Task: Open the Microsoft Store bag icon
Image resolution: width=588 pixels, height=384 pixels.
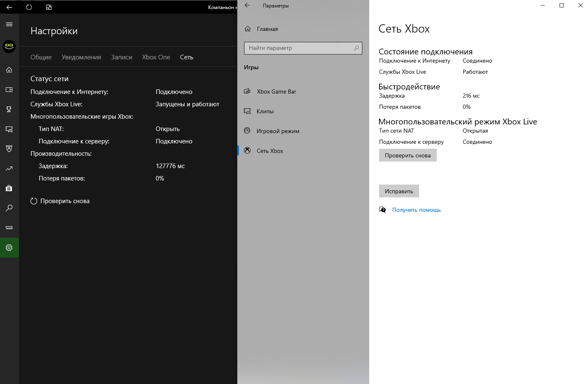Action: (x=9, y=188)
